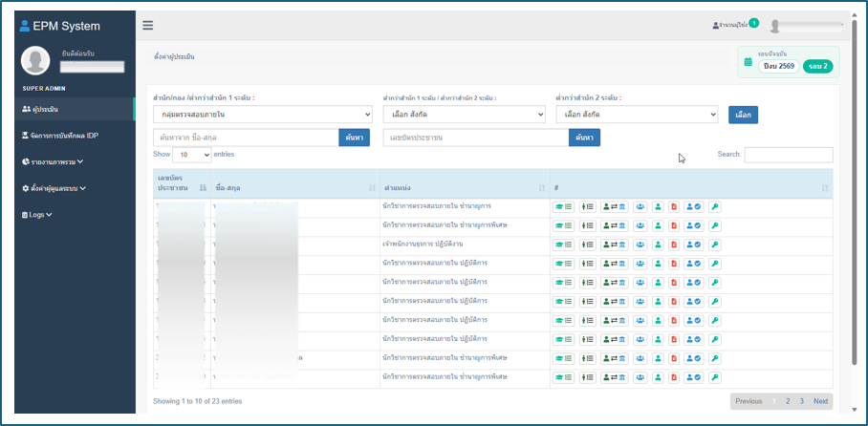Focus the table Search box
This screenshot has width=868, height=426.
pyautogui.click(x=789, y=155)
